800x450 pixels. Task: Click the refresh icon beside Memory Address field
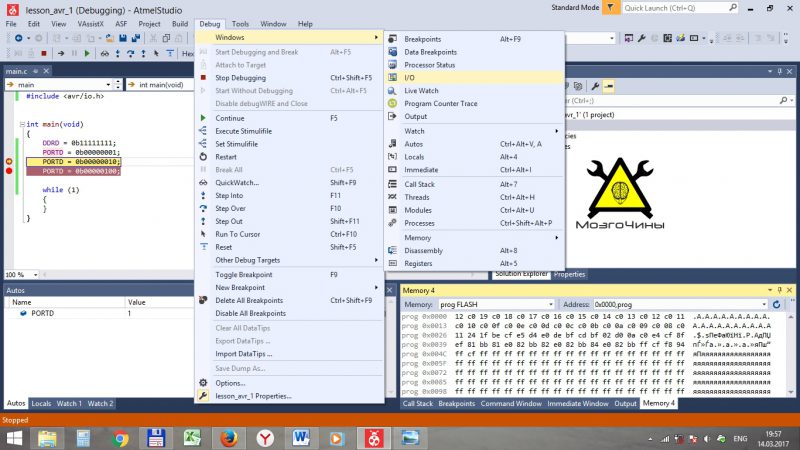pyautogui.click(x=777, y=304)
